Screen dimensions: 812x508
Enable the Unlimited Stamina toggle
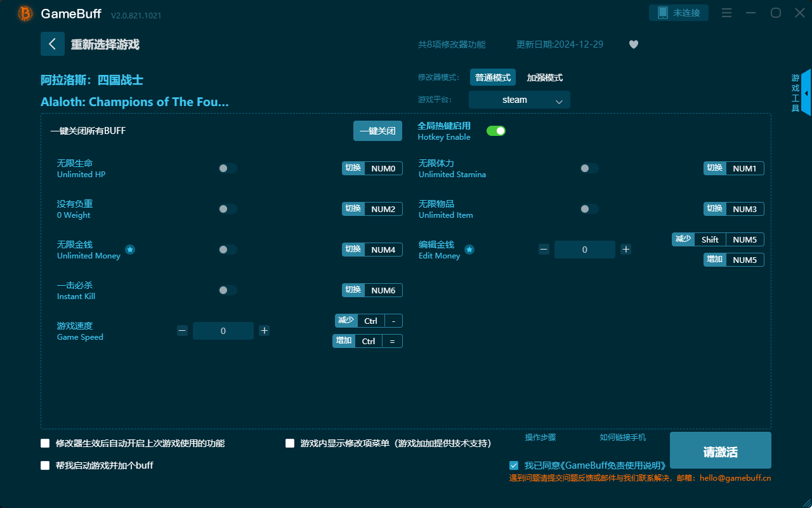pos(589,168)
